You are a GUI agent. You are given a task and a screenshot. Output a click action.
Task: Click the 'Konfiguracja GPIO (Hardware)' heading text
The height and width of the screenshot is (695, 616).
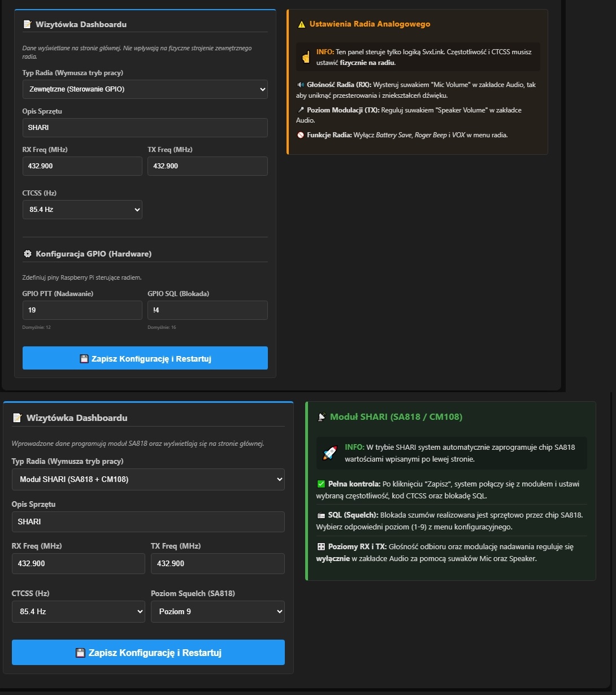coord(93,254)
